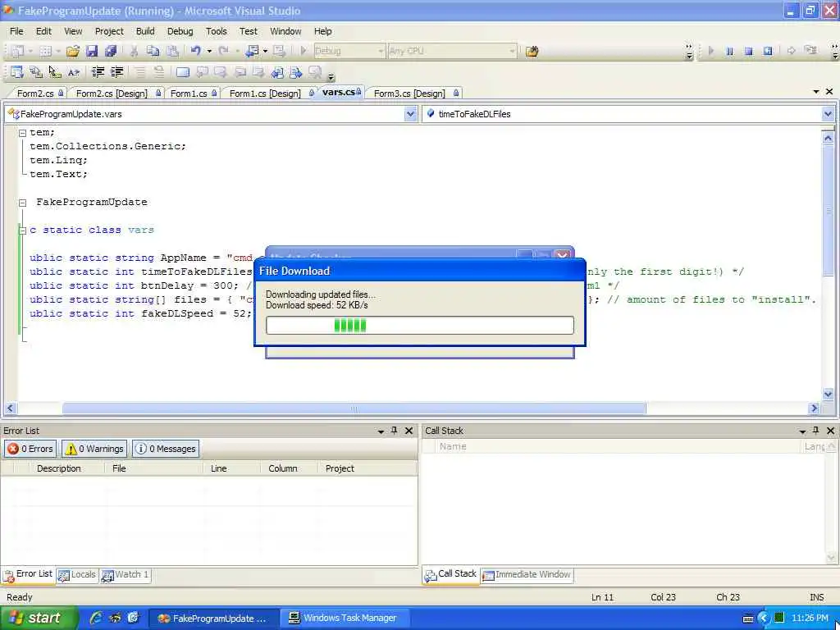Open the Undo history dropdown arrow
Viewport: 840px width, 630px height.
tap(209, 51)
